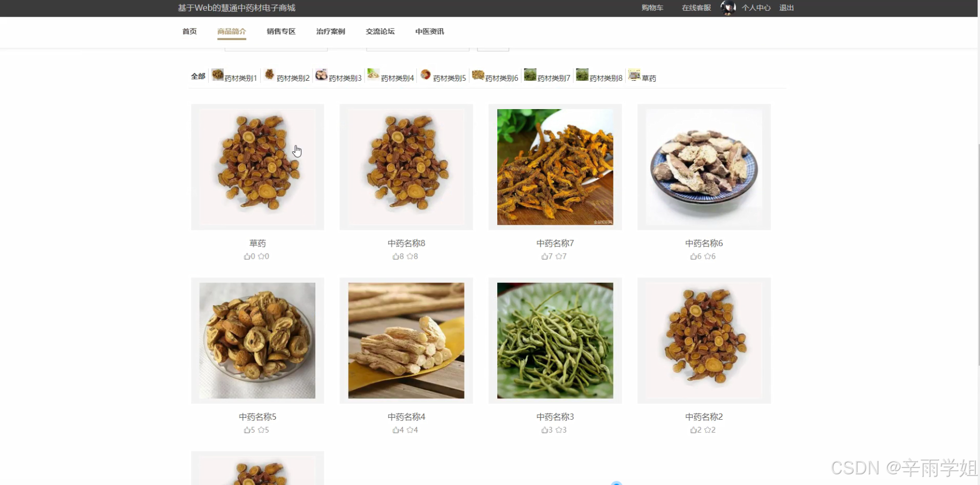Click star icon under 中药名称4
The image size is (980, 485).
coord(409,430)
